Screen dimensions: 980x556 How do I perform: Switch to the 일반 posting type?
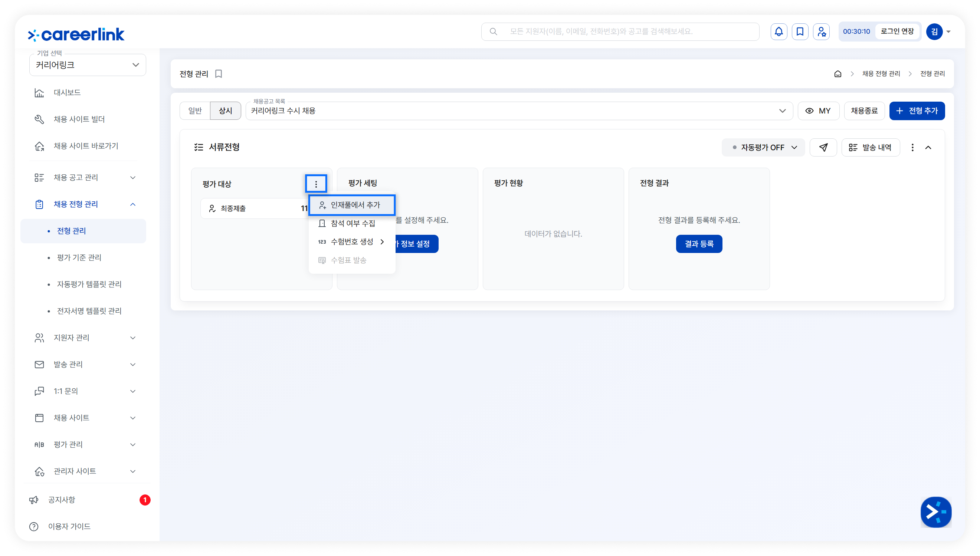pyautogui.click(x=195, y=111)
